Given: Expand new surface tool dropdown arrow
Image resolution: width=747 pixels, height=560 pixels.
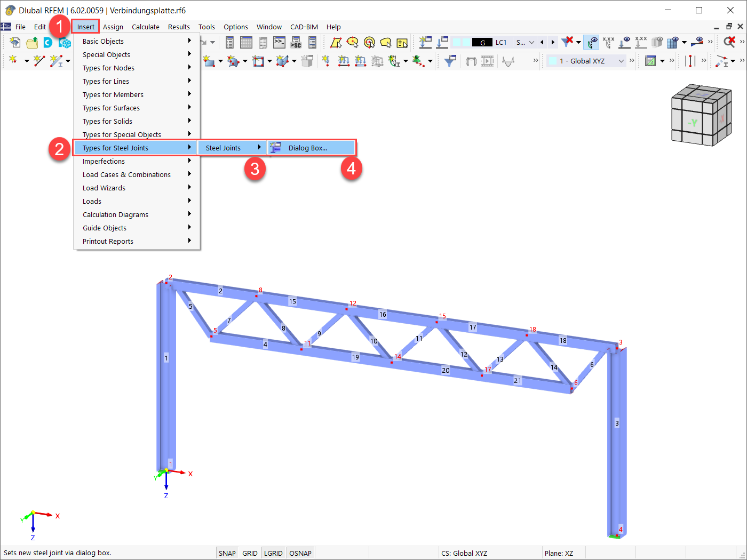Looking at the screenshot, I should [220, 61].
